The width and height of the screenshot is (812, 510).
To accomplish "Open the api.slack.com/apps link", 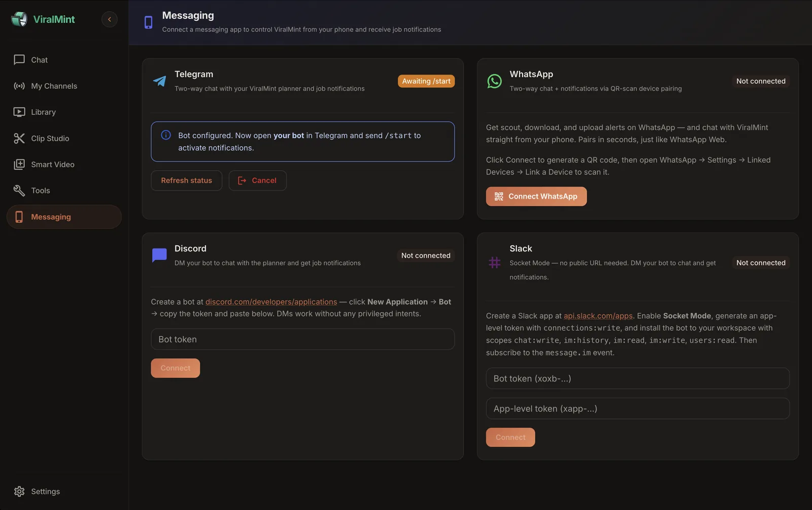I will (x=598, y=316).
